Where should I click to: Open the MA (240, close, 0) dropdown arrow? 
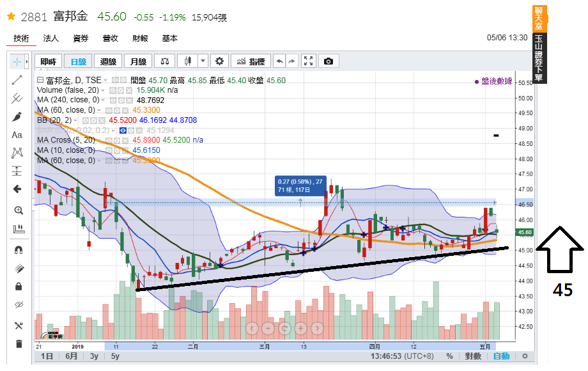coord(104,100)
